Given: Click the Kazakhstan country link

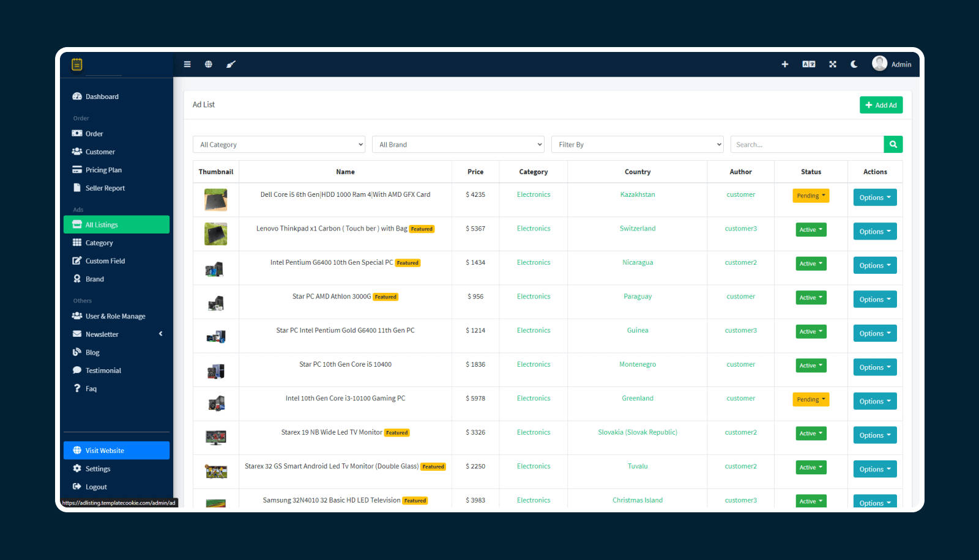Looking at the screenshot, I should point(638,194).
